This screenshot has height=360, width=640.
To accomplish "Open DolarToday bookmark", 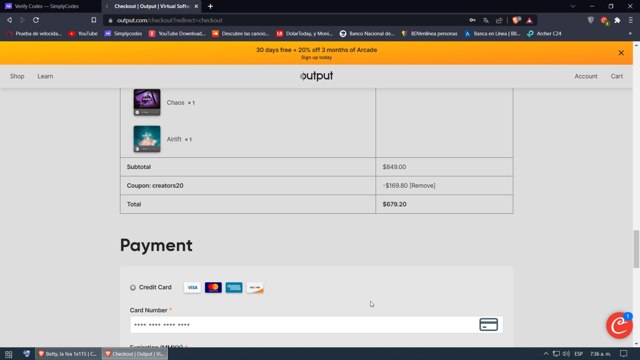I will 304,33.
